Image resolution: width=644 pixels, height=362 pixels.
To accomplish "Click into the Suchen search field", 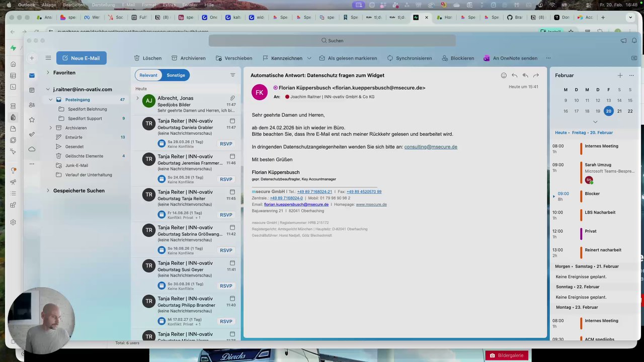I will click(x=332, y=40).
